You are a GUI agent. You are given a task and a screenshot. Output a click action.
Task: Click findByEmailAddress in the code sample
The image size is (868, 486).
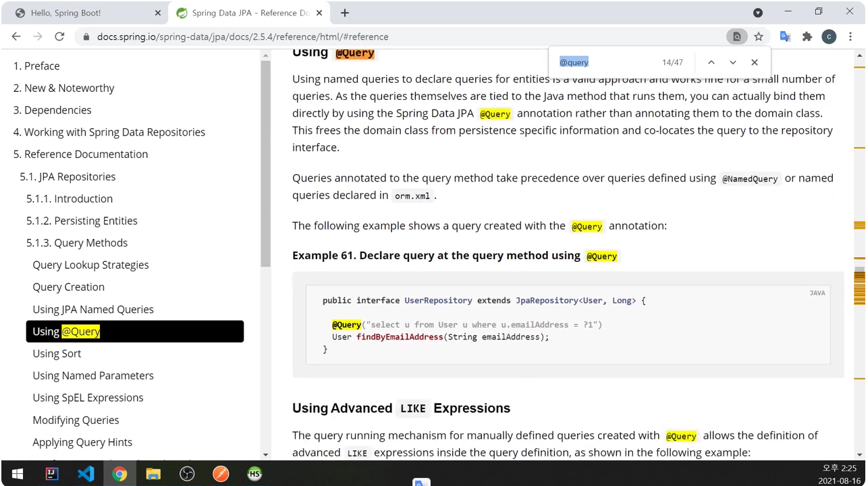(x=400, y=337)
